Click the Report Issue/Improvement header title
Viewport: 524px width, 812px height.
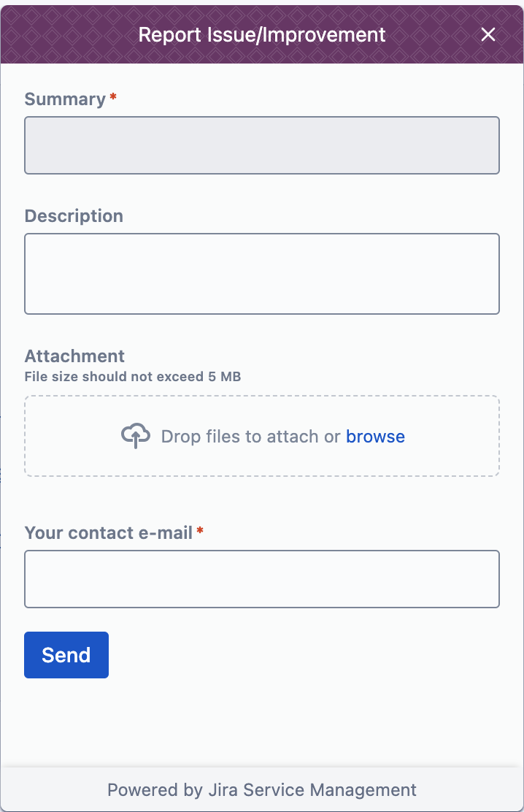[262, 34]
